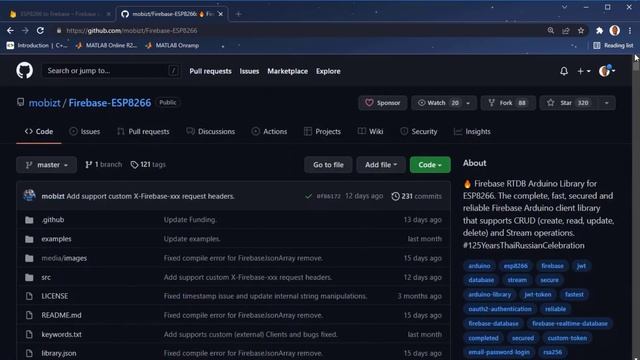Select the Wiki tab
Viewport: 640px width, 360px height.
[x=371, y=131]
